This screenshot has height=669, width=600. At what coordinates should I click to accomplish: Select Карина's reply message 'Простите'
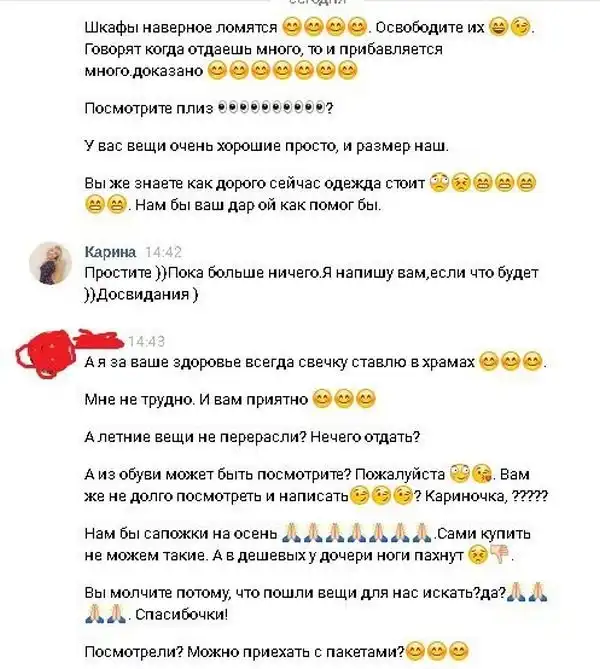click(x=312, y=283)
